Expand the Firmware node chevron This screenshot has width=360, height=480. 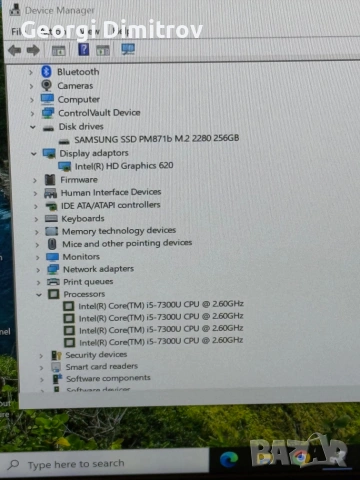pos(35,180)
